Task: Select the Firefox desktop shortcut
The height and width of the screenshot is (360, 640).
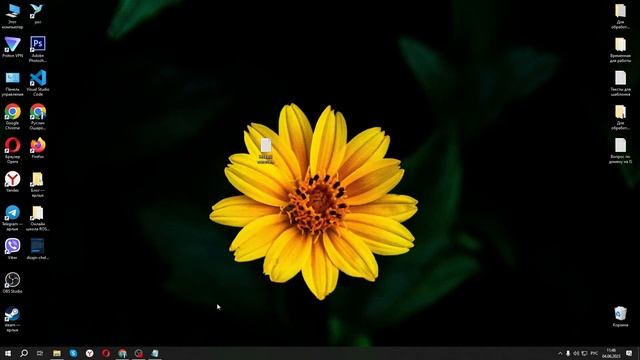Action: 38,148
